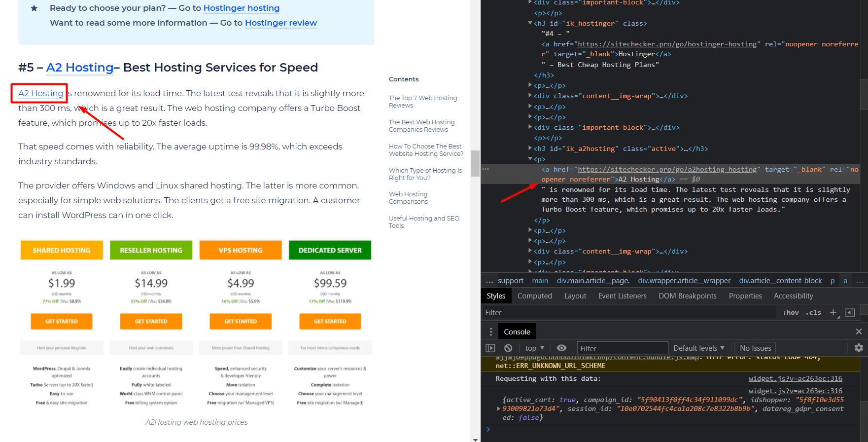The image size is (868, 442).
Task: Open the A2 Hosting link in the #5 heading
Action: (x=80, y=67)
